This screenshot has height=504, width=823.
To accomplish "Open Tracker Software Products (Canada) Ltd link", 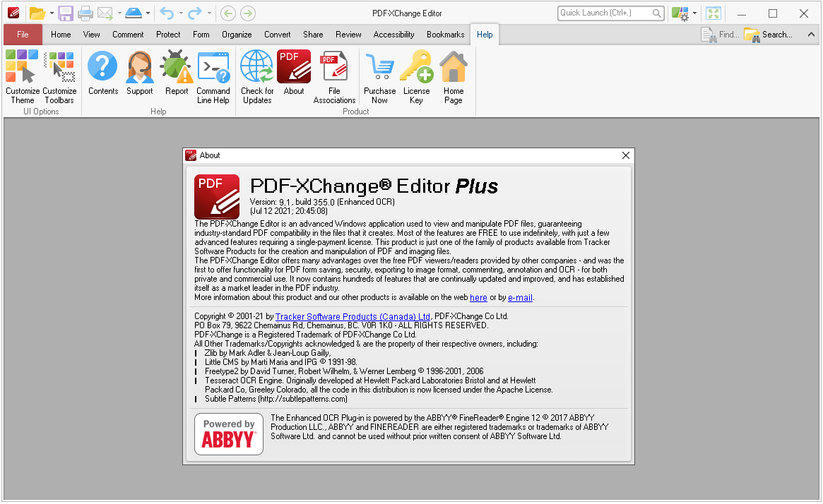I will point(353,317).
